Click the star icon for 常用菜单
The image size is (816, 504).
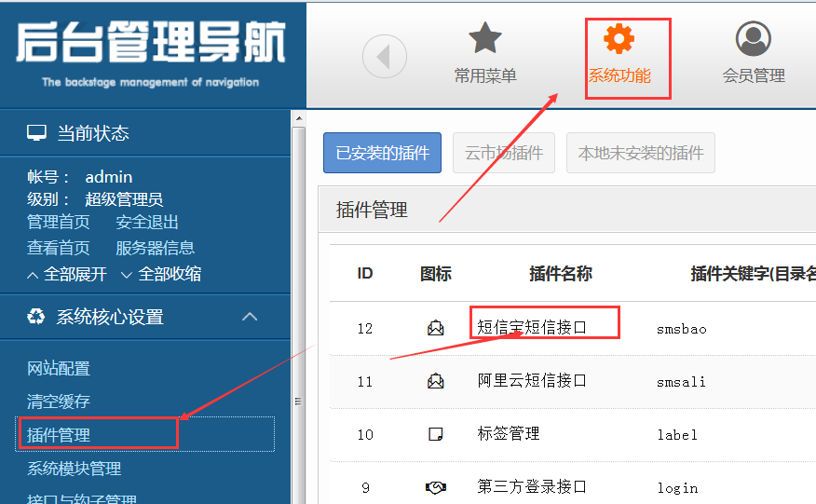[484, 39]
